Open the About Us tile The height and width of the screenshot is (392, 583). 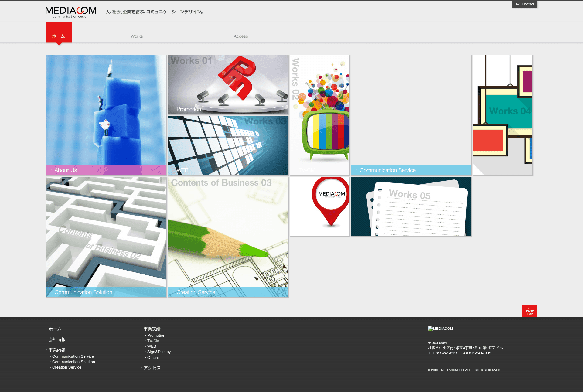(106, 115)
